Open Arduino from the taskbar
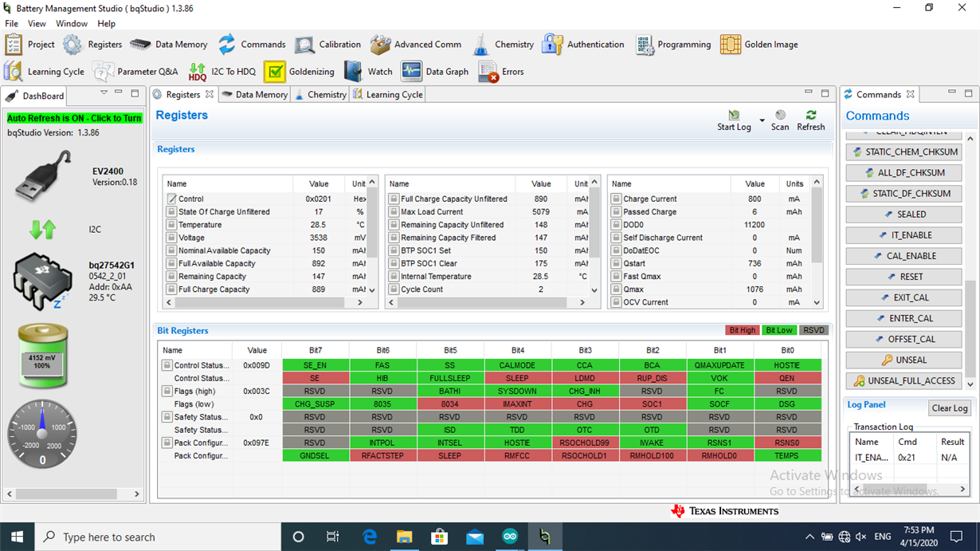Image resolution: width=980 pixels, height=551 pixels. (510, 537)
